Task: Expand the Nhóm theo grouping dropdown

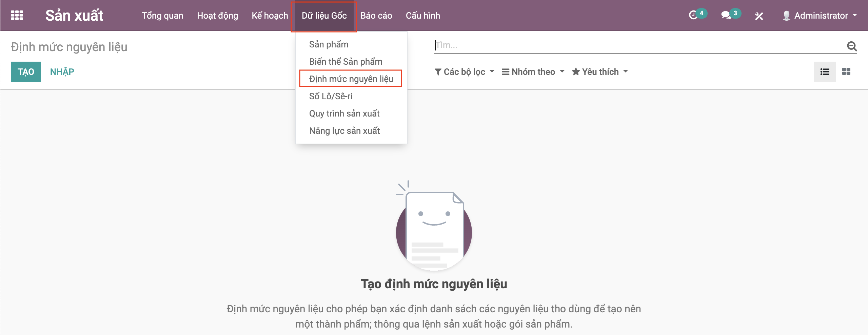Action: point(533,72)
